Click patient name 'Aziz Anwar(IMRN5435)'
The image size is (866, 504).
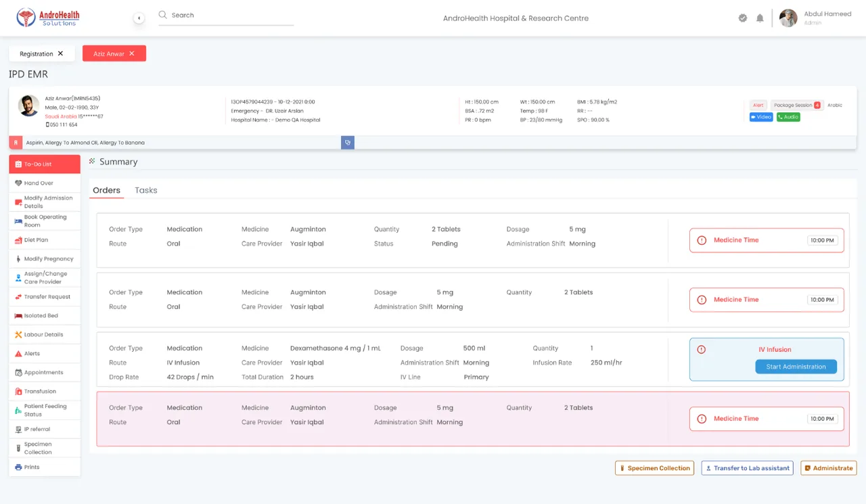tap(72, 99)
